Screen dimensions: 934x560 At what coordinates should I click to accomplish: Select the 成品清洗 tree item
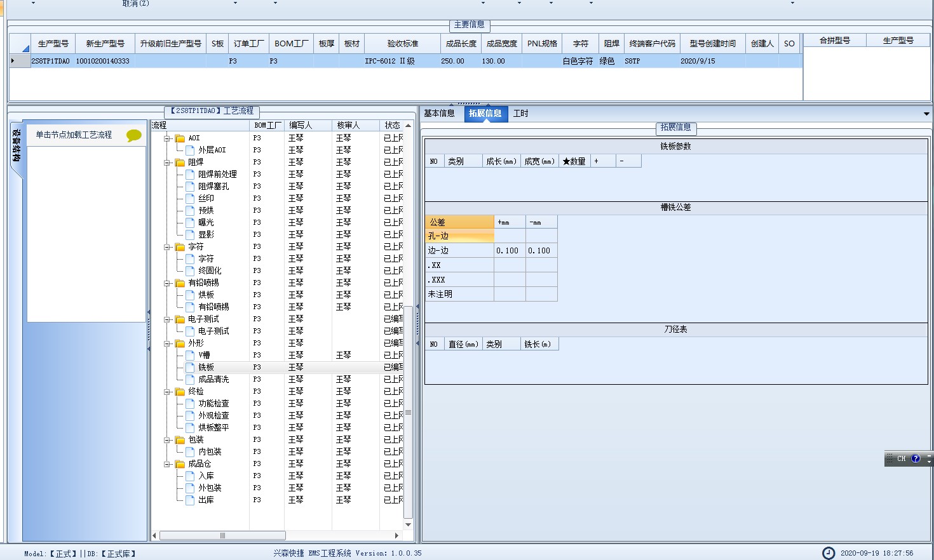pos(213,379)
